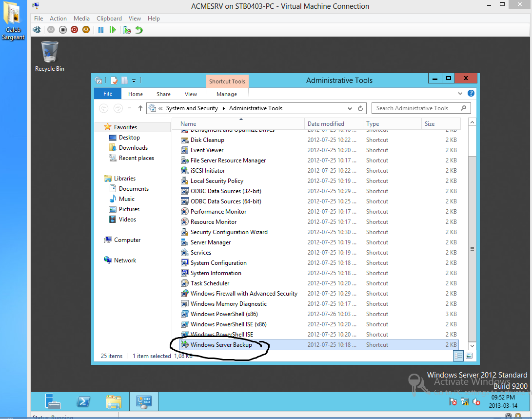
Task: Open the recent locations dropdown arrow
Action: coord(129,108)
